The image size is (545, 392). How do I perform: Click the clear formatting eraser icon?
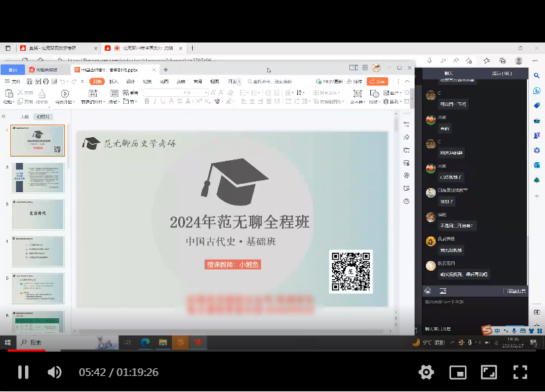(230, 93)
